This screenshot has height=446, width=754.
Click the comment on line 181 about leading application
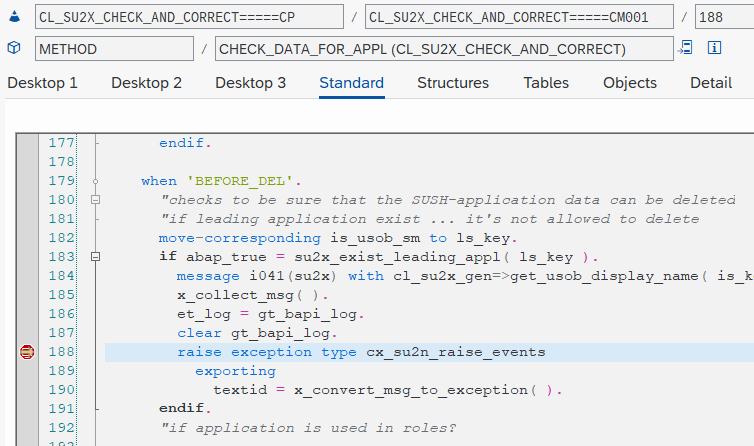click(x=430, y=219)
